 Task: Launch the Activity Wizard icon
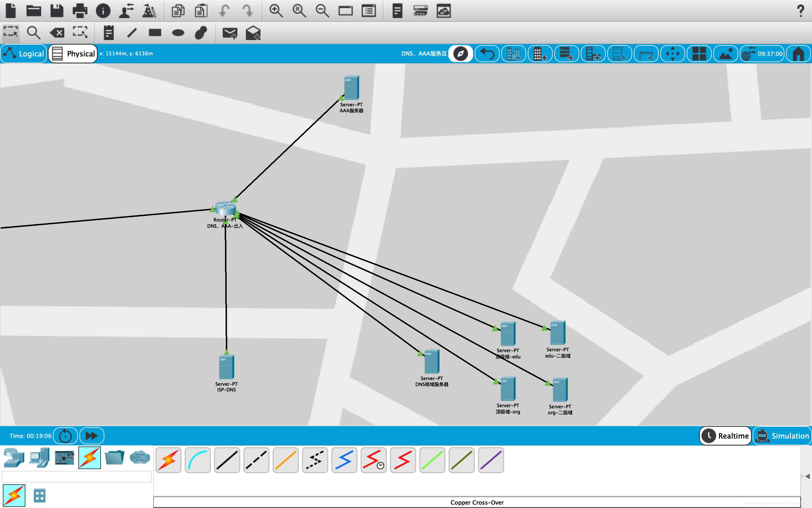(x=126, y=11)
